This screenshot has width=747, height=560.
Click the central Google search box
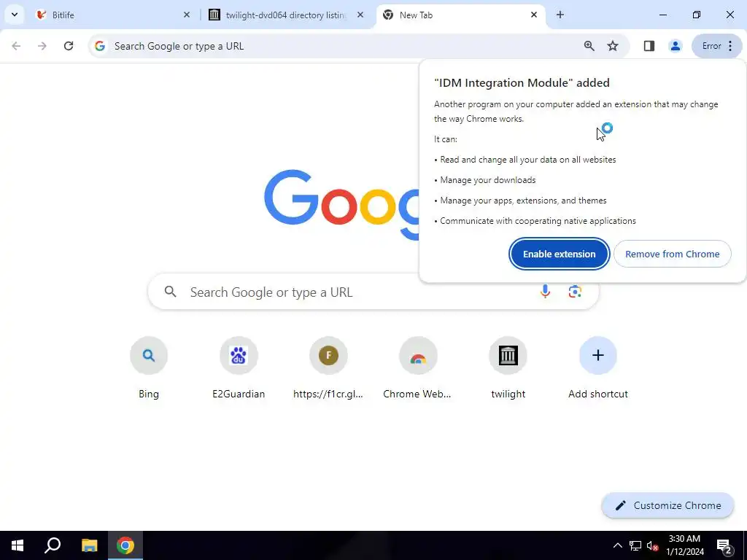click(x=373, y=292)
